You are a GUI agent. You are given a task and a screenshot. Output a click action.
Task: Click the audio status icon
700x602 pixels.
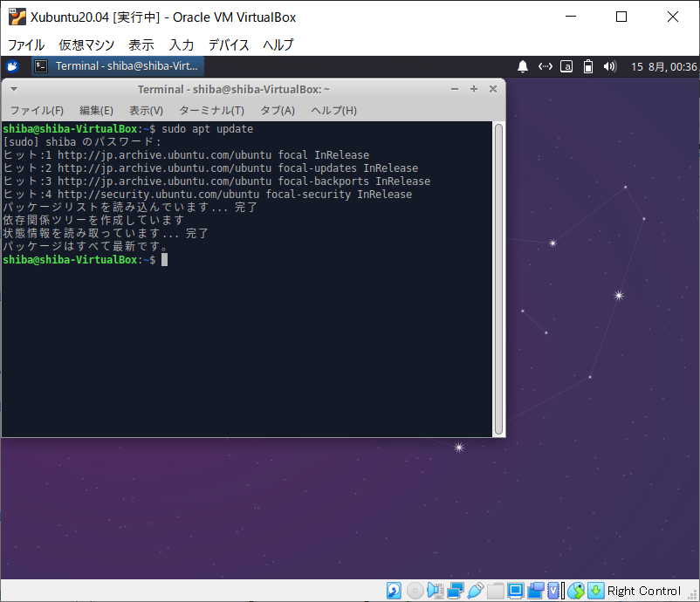point(436,591)
